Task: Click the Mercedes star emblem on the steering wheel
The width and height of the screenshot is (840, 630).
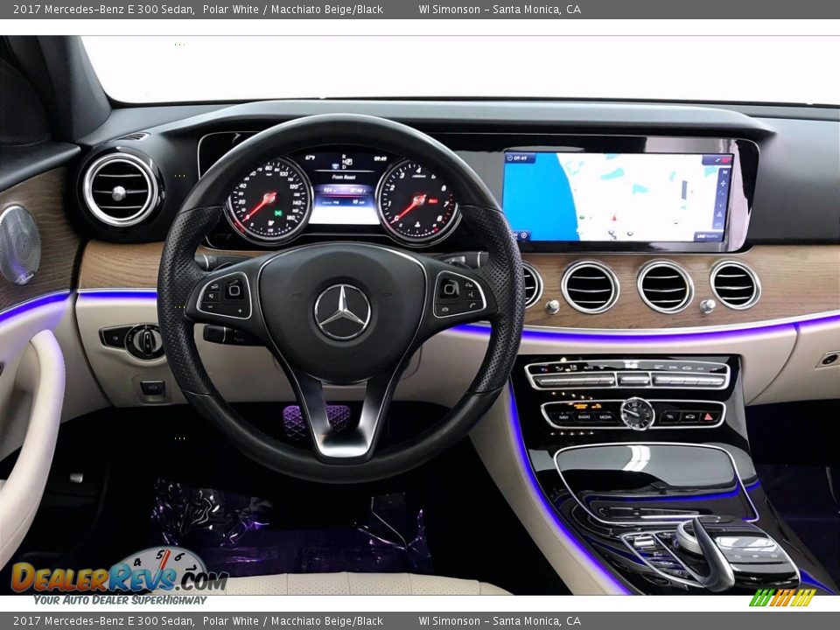Action: coord(342,311)
